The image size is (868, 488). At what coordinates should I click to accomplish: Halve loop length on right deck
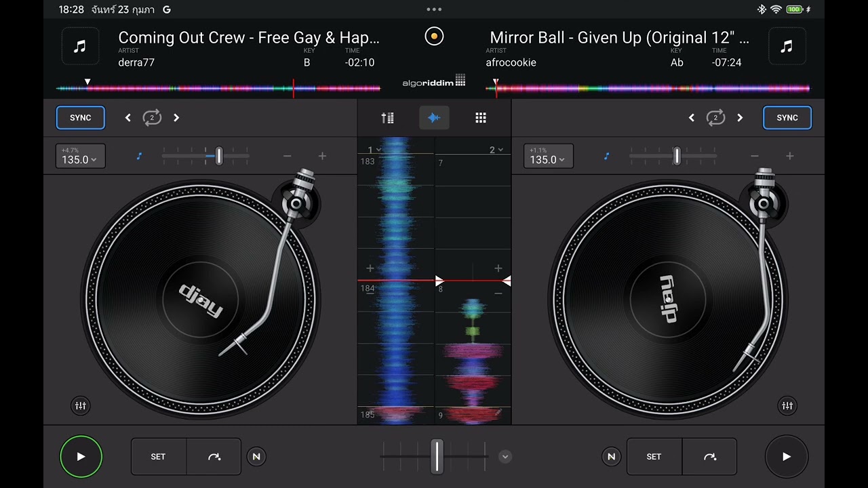click(x=691, y=118)
